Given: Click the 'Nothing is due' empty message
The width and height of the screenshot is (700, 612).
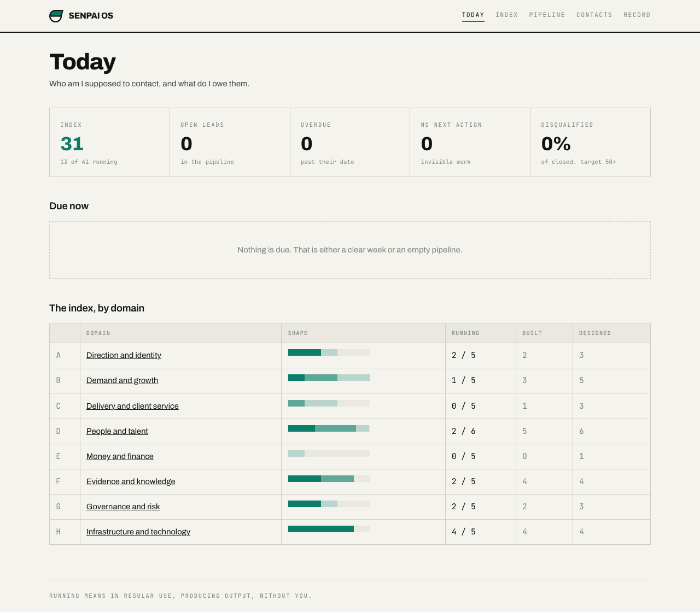Looking at the screenshot, I should (350, 250).
